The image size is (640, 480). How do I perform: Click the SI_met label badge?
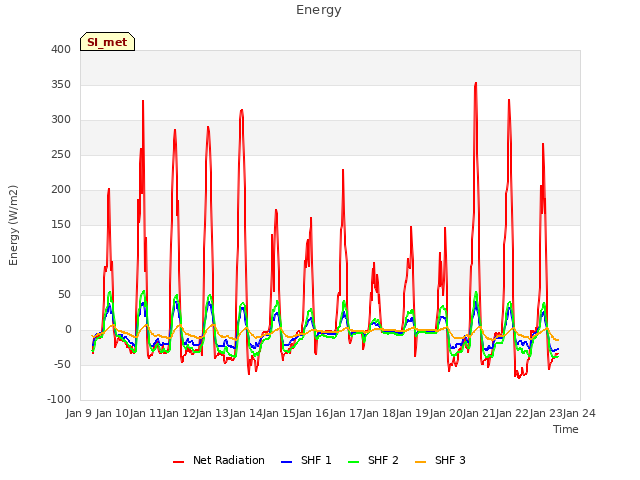[107, 42]
